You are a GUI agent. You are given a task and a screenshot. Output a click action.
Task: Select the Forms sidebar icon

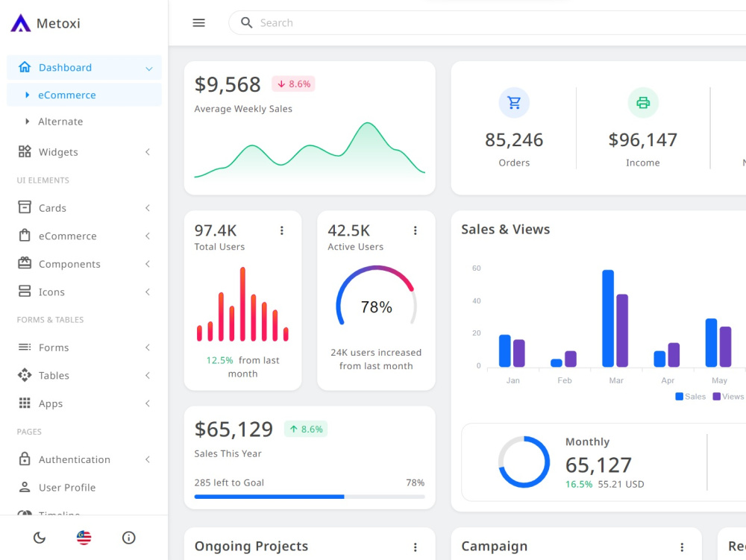coord(23,347)
